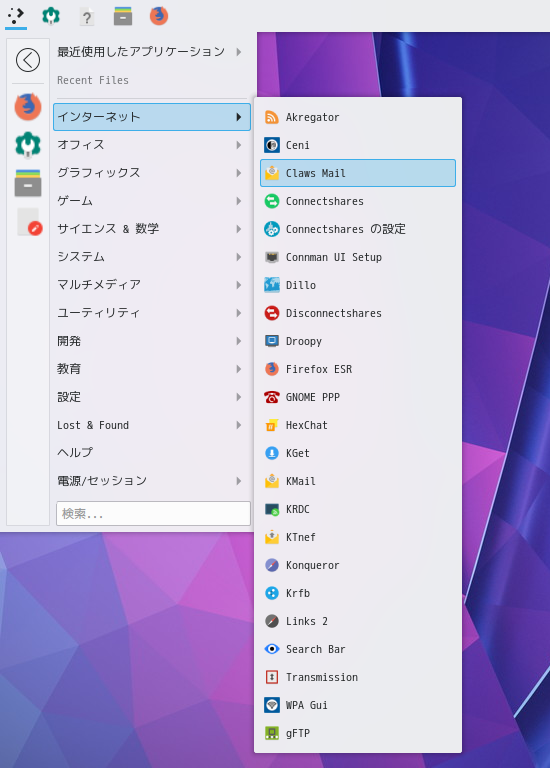Launch Konqueror compass icon
The height and width of the screenshot is (768, 550).
pyautogui.click(x=272, y=565)
